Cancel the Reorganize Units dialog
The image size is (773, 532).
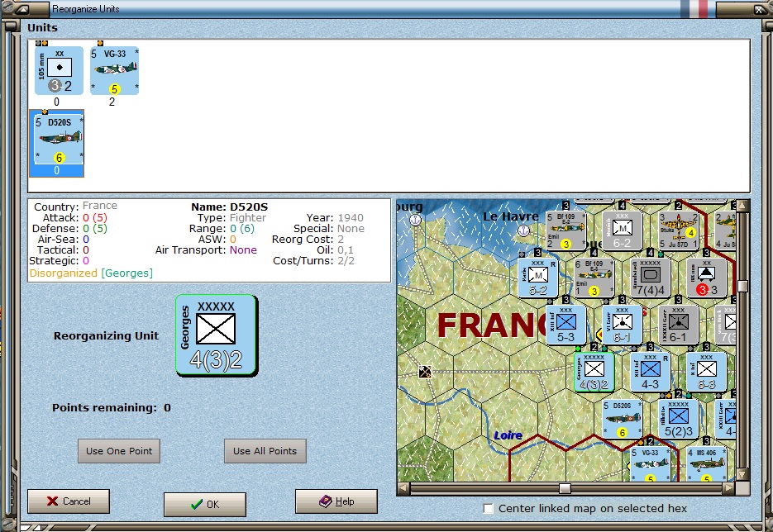(69, 501)
